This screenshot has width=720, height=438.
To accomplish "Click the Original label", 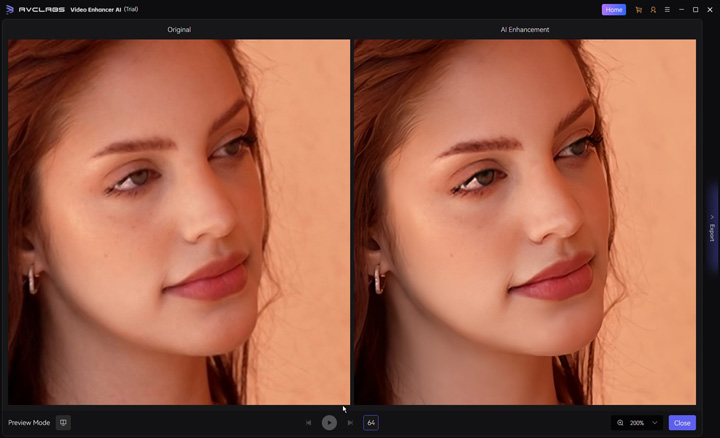I will 179,29.
